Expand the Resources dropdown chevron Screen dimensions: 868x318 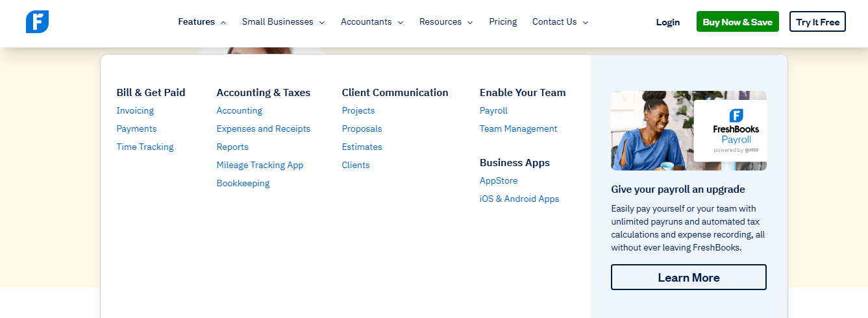469,23
